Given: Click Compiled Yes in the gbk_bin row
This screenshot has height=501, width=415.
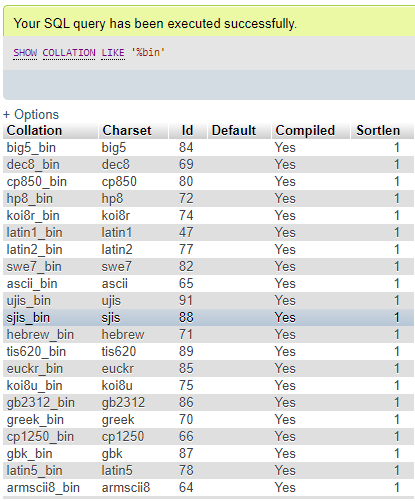Looking at the screenshot, I should coord(285,454).
